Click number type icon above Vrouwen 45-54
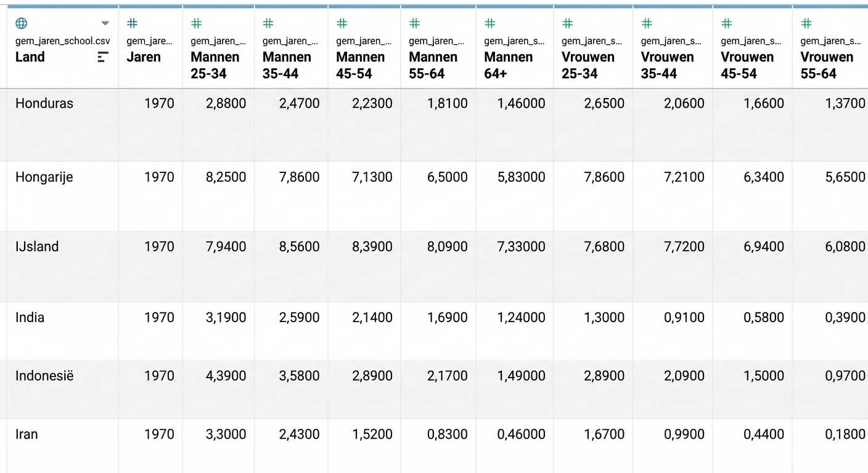This screenshot has height=473, width=868. pyautogui.click(x=727, y=23)
